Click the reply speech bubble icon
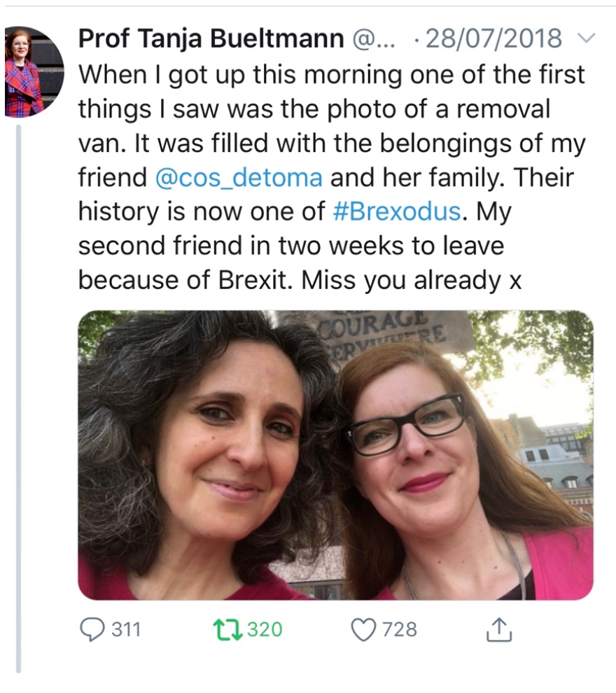Screen dimensions: 616x693 [x=91, y=629]
